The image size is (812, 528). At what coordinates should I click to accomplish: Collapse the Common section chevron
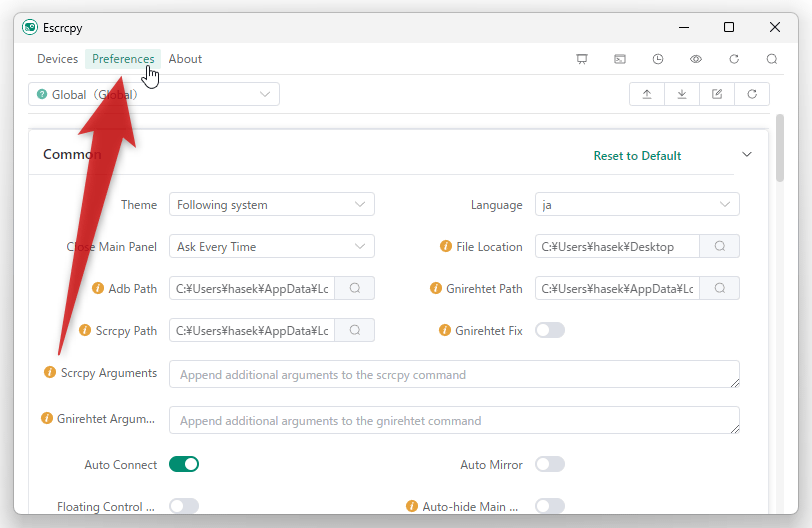(x=747, y=155)
